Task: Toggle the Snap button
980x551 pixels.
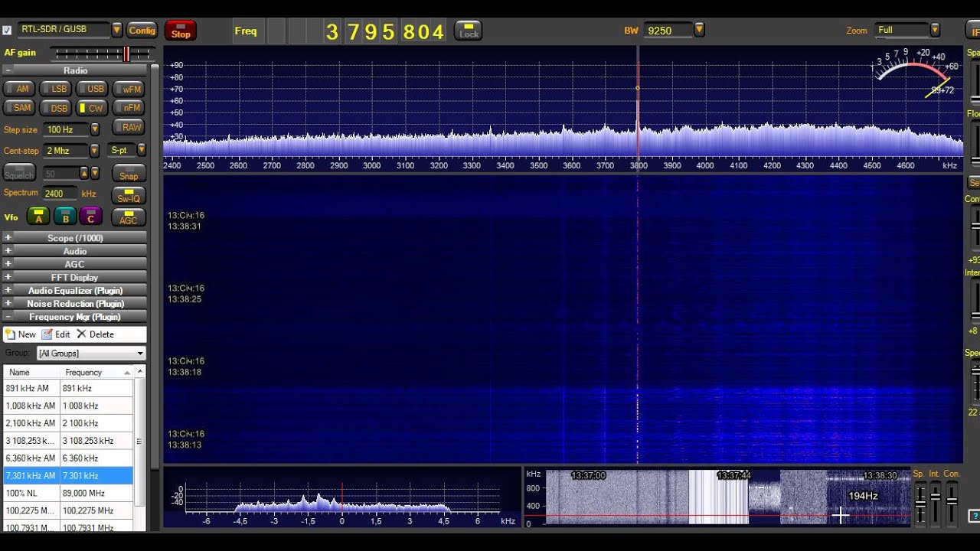Action: click(129, 173)
